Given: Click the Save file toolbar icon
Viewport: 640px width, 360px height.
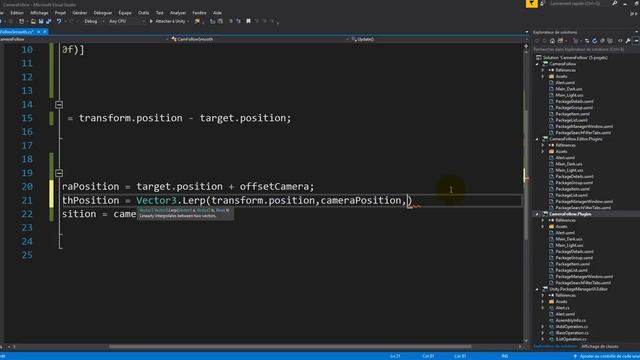Looking at the screenshot, I should (x=41, y=21).
